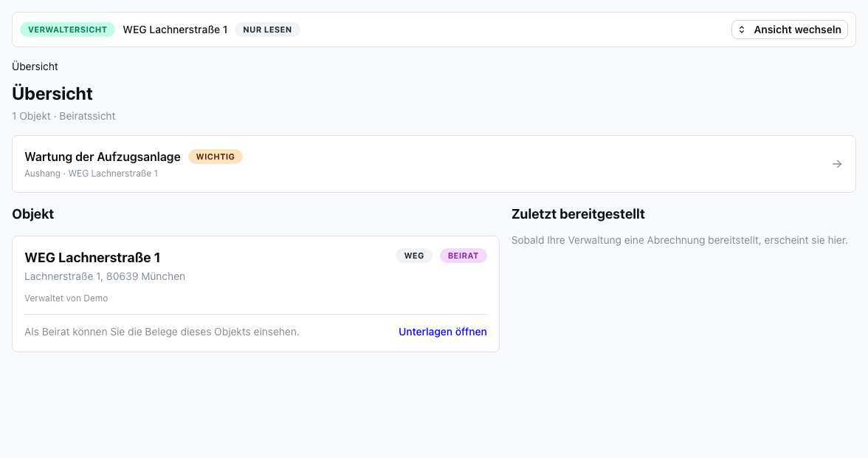Click the Sobald Ihre Verwaltung placeholder text
Screen dimensions: 868x458
[x=679, y=240]
